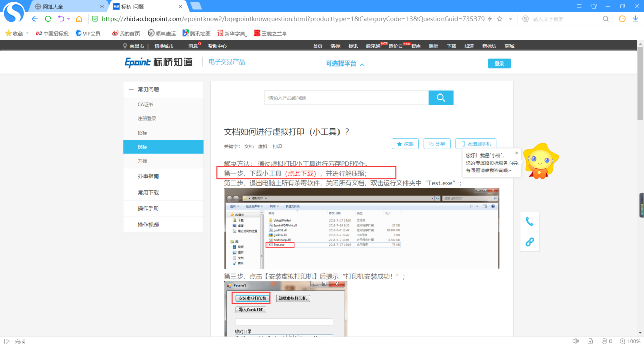This screenshot has height=346, width=644.
Task: Open 建采通 in the top navigation
Action: (373, 46)
